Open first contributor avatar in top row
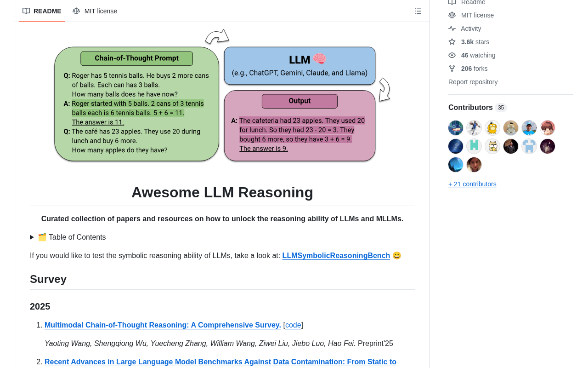This screenshot has height=368, width=588. [456, 128]
